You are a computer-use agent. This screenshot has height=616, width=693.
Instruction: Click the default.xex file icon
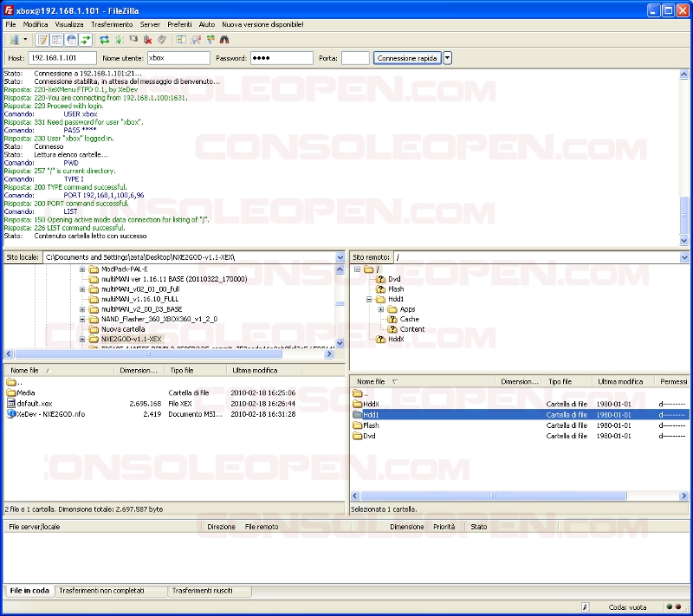point(11,404)
